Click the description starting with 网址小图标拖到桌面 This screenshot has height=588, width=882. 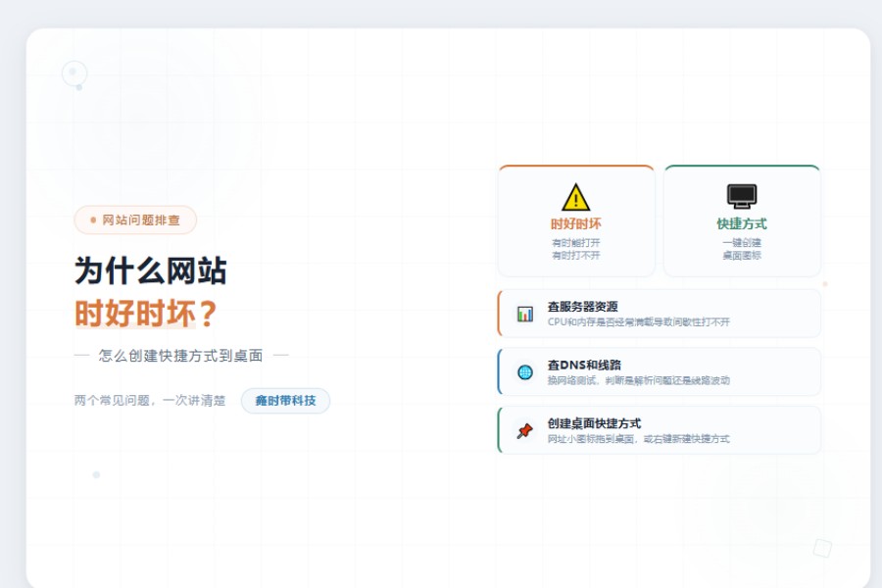pyautogui.click(x=638, y=439)
